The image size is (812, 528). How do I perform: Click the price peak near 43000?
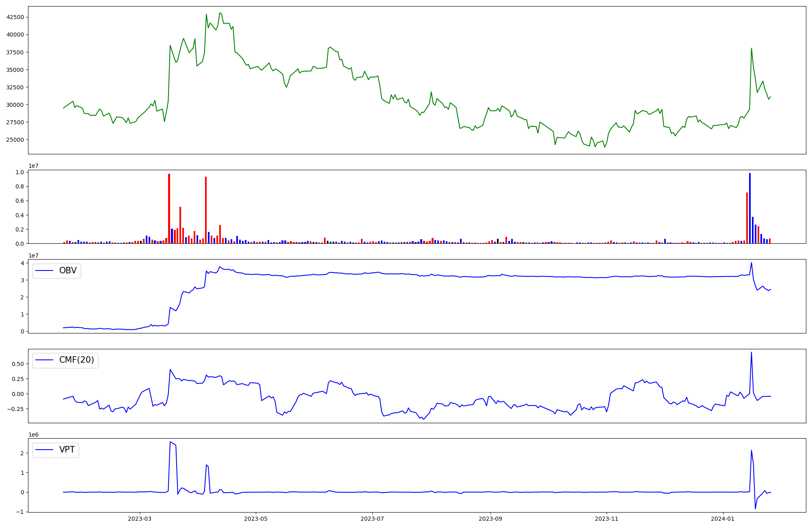click(220, 13)
